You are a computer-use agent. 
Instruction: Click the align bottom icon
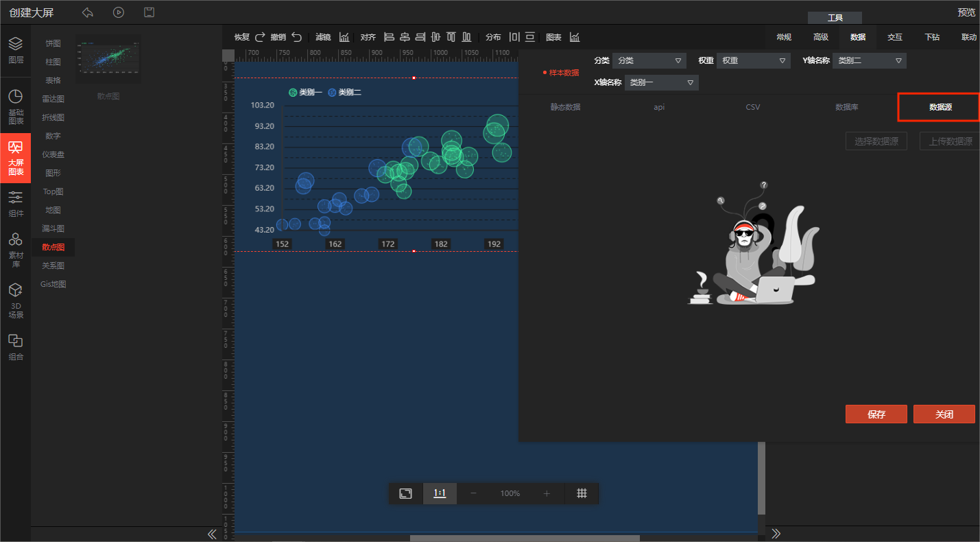(466, 37)
